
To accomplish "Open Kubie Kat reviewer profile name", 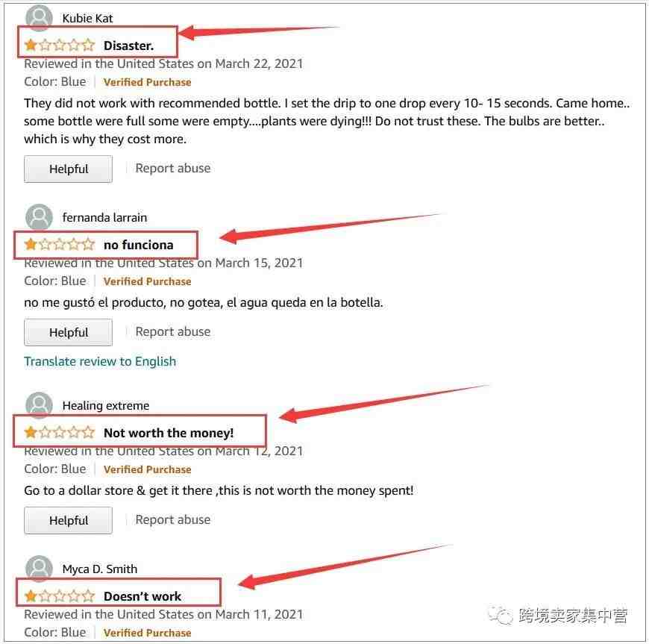I will tap(87, 18).
